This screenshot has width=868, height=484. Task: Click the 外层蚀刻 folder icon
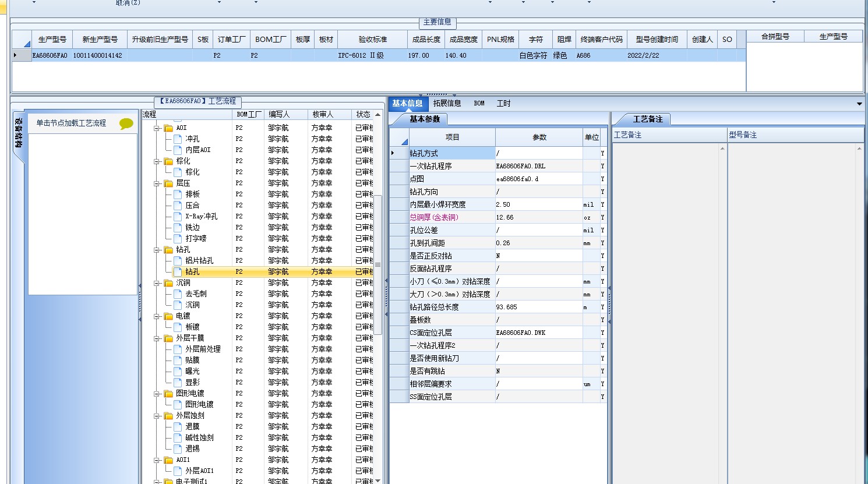coord(168,416)
